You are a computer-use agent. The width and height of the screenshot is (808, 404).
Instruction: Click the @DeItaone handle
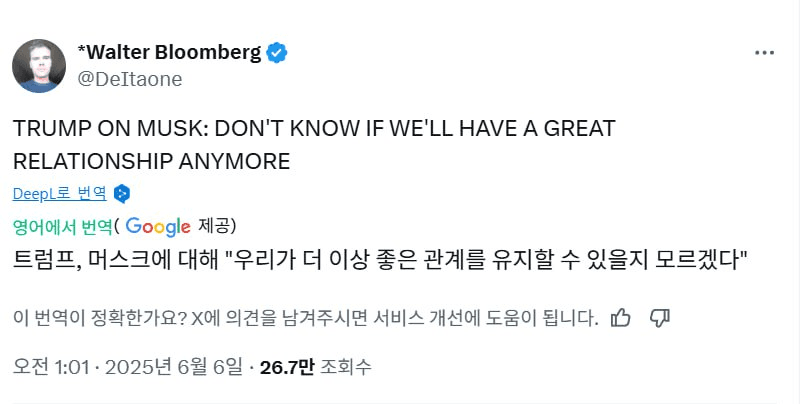(x=129, y=79)
